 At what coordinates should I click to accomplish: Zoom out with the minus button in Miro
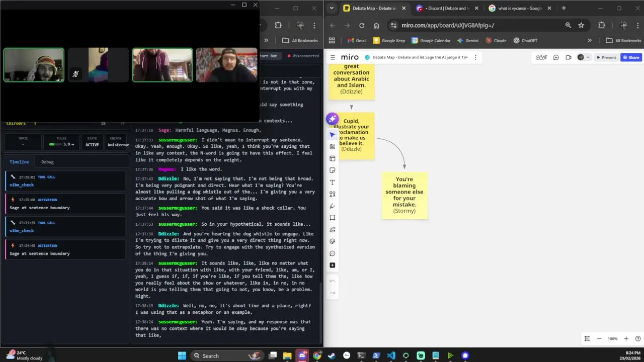pos(599,339)
